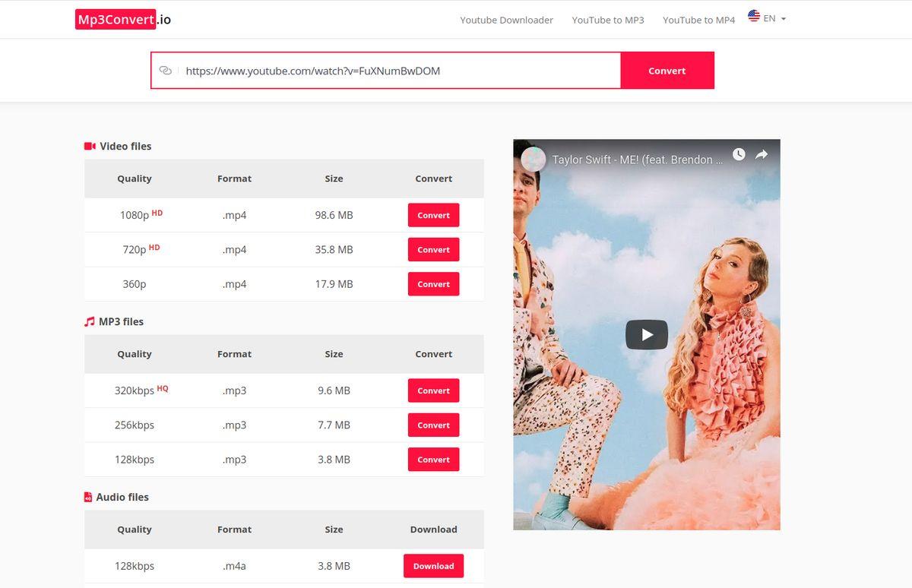Click the 17.9 MB size cell

[x=334, y=284]
